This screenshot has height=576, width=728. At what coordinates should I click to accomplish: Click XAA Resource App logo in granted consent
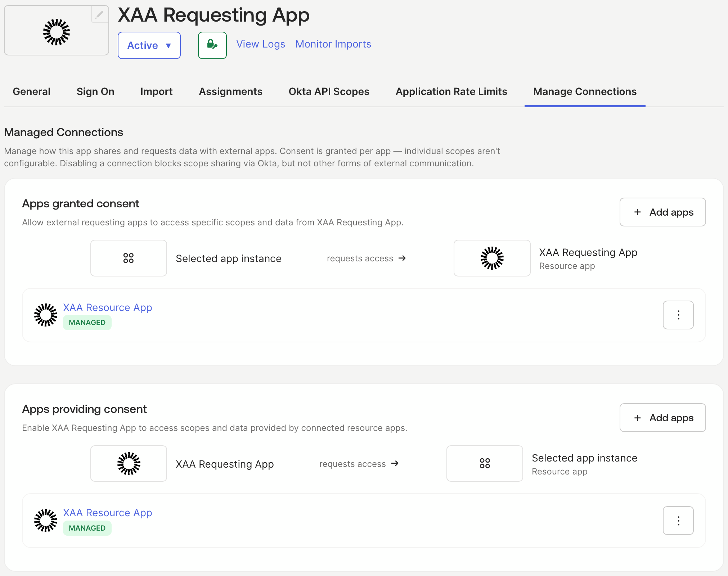pyautogui.click(x=46, y=315)
